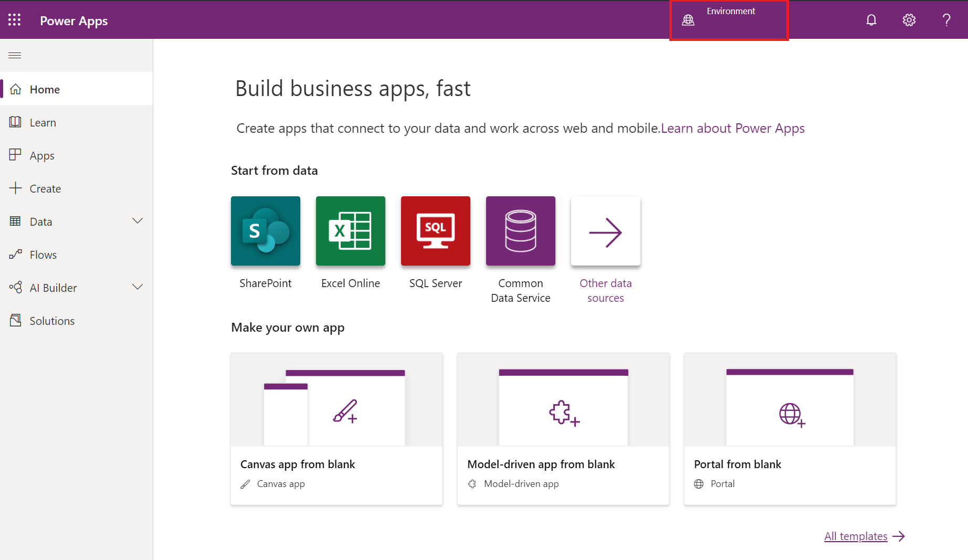Image resolution: width=968 pixels, height=560 pixels.
Task: Open the Help question mark
Action: [946, 20]
